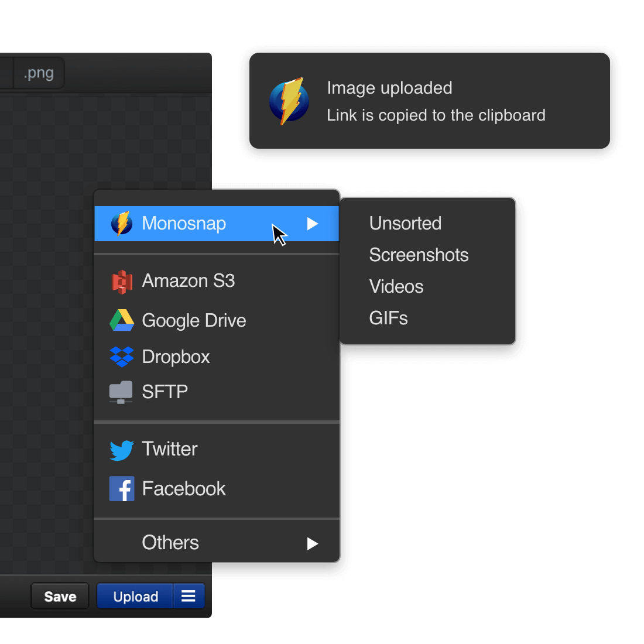Screen dimensions: 644x644
Task: Pick GIFs in the Monosnap submenu
Action: point(389,318)
